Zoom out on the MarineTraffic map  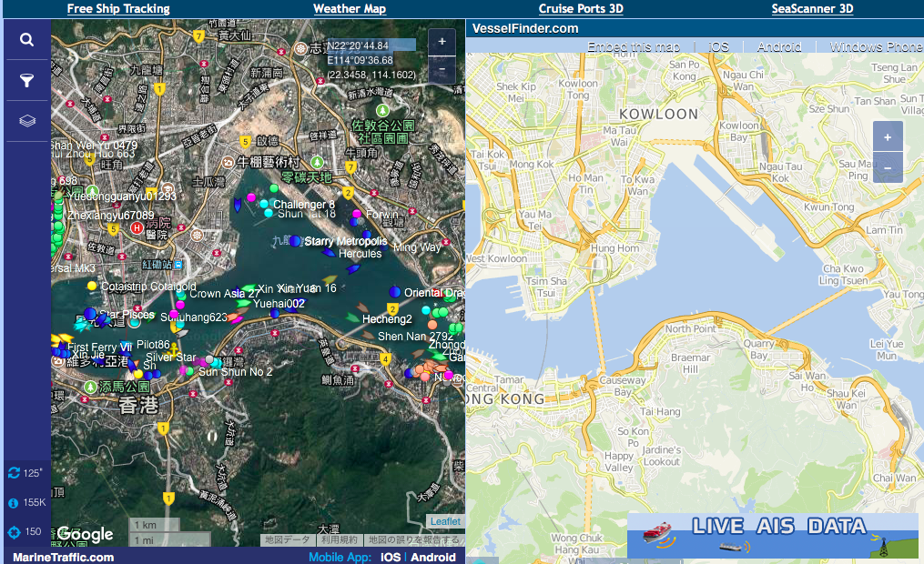tap(442, 69)
